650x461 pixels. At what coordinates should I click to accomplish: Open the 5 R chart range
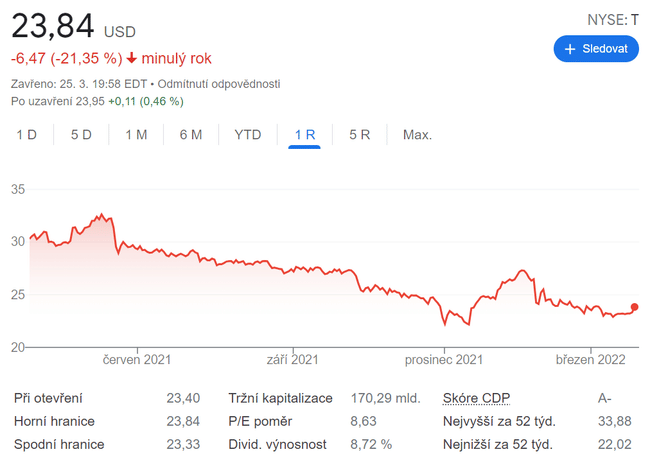tap(360, 134)
